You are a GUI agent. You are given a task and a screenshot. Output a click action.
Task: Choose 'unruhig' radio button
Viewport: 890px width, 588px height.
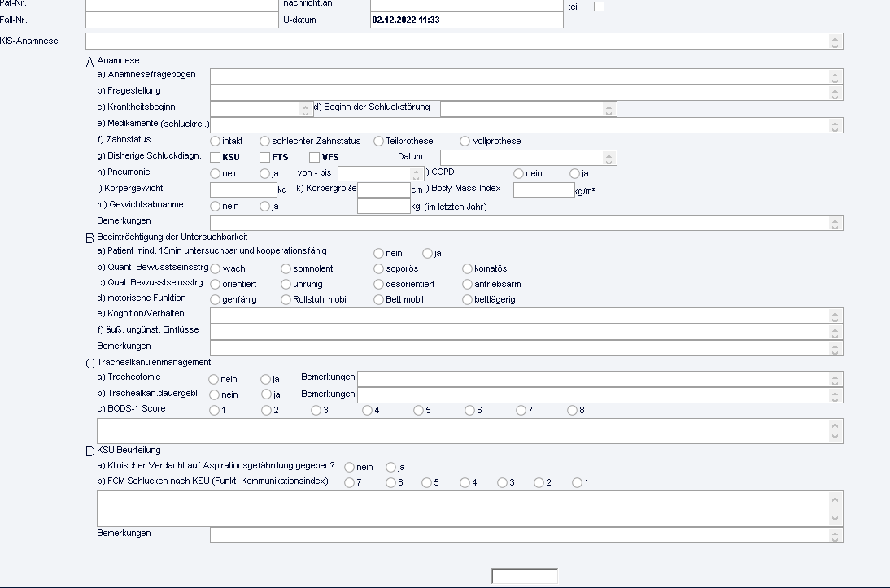[x=286, y=284]
